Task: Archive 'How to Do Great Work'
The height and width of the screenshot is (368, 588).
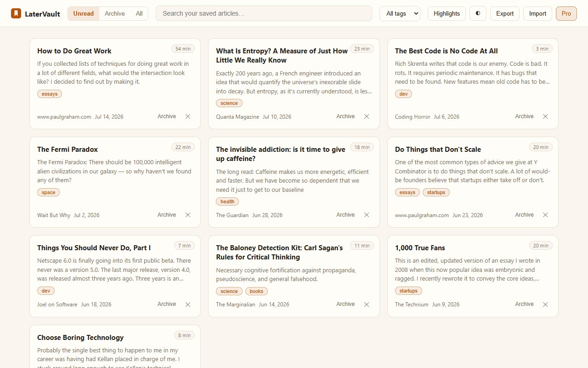Action: 167,116
